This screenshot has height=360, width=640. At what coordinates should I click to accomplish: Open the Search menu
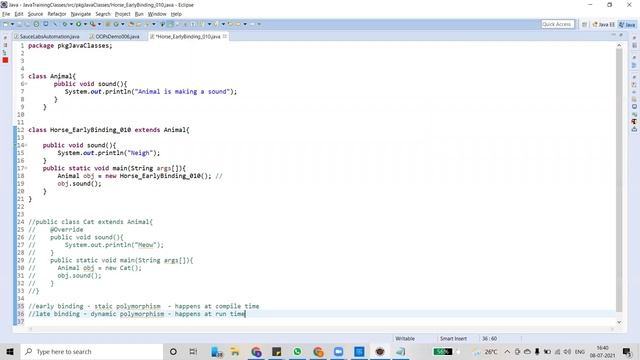103,14
